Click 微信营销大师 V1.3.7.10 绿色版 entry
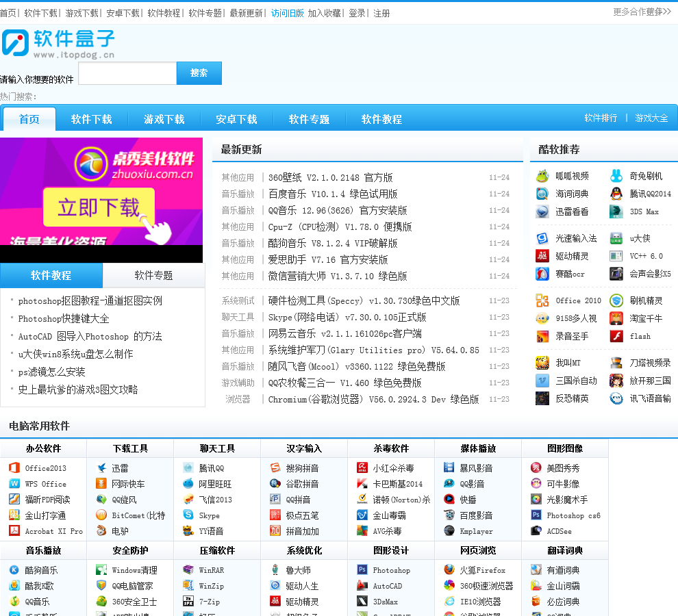 337,276
